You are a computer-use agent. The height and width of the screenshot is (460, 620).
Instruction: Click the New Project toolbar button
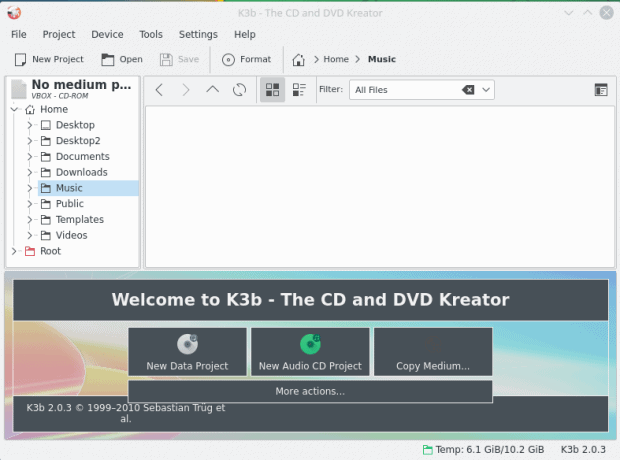49,59
